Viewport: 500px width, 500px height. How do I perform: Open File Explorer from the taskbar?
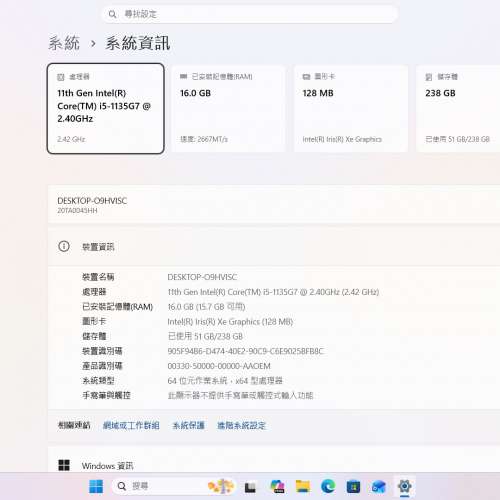pyautogui.click(x=303, y=487)
